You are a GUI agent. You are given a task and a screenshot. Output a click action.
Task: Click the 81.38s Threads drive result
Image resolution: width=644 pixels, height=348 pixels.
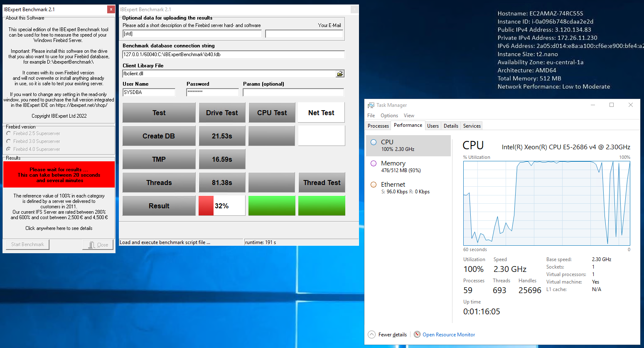[222, 183]
